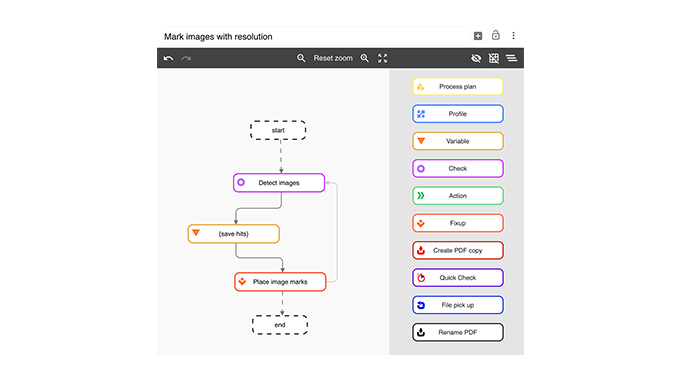The width and height of the screenshot is (680, 380).
Task: Zoom out using the left magnifier icon
Action: click(x=301, y=58)
